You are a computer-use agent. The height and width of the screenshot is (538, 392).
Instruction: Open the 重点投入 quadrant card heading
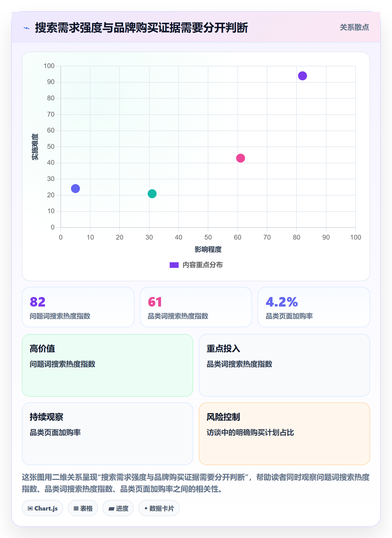223,349
